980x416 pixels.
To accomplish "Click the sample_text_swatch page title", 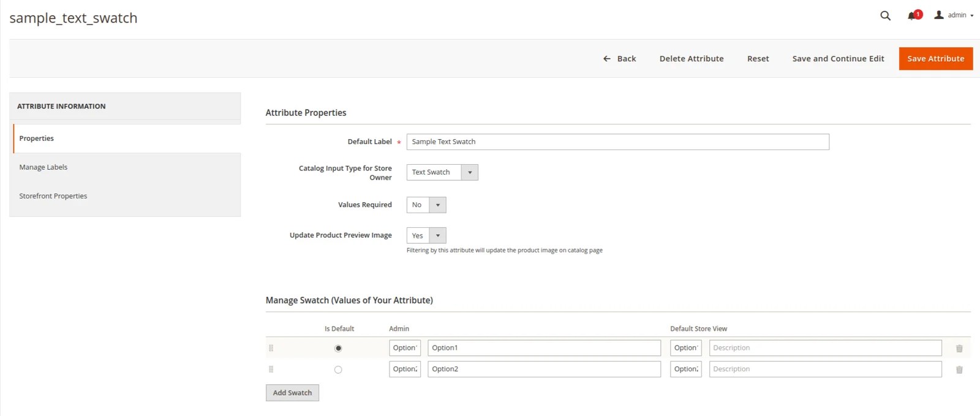I will click(x=73, y=18).
